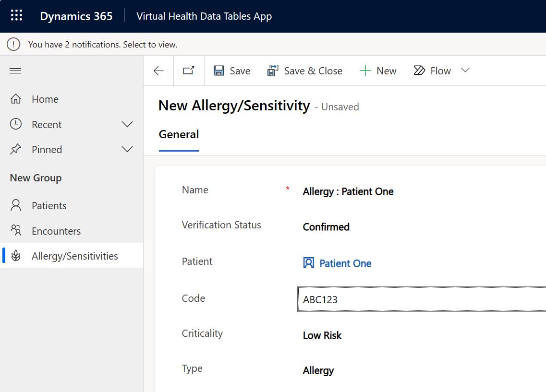The width and height of the screenshot is (546, 392).
Task: Expand the Pinned section chevron
Action: pos(127,149)
